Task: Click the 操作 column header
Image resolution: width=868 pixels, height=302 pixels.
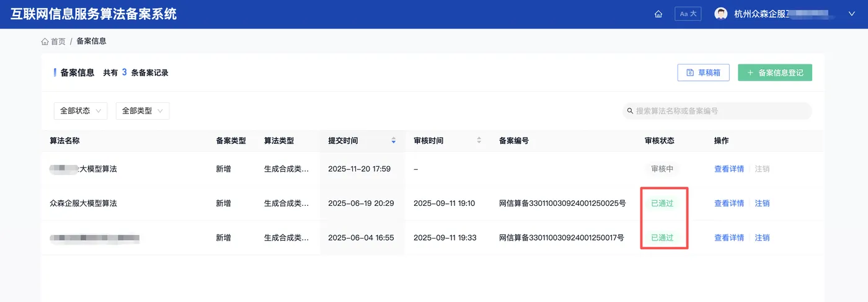Action: (722, 141)
